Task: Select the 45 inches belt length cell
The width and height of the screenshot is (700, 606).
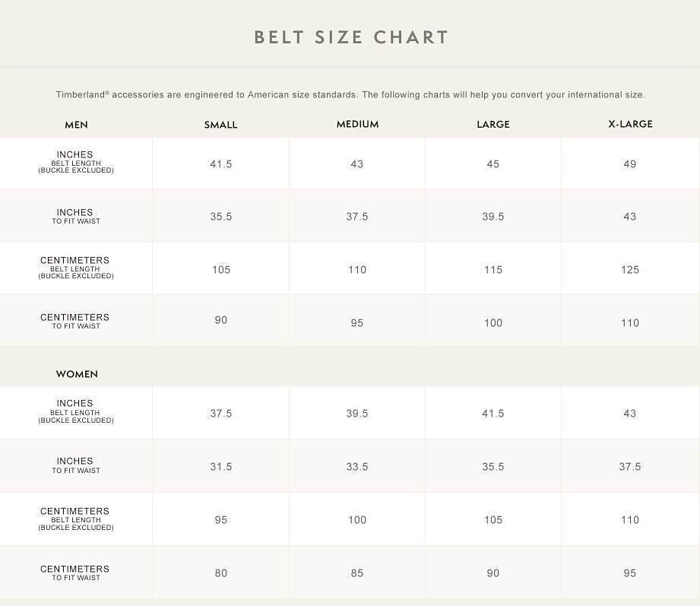Action: point(493,164)
